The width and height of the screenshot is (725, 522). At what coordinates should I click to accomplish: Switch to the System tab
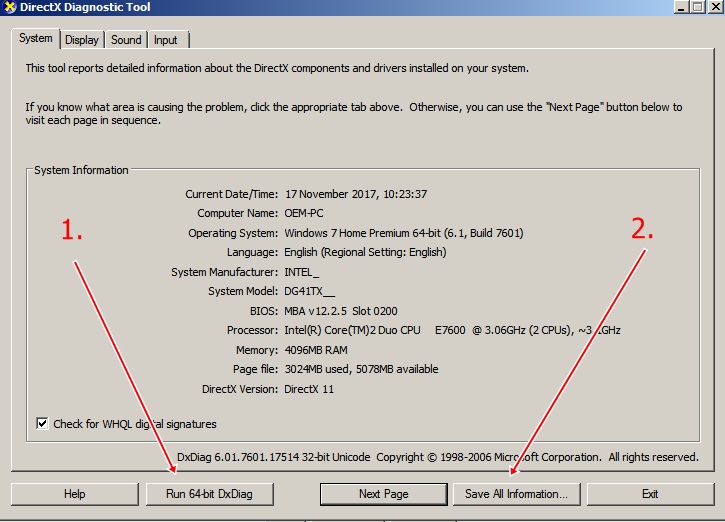[x=36, y=38]
